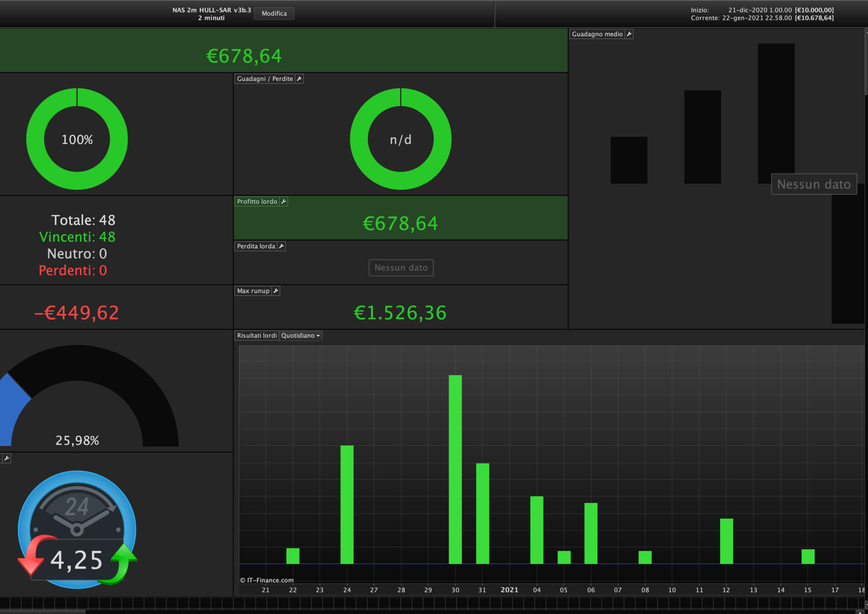Click the scroll-down arrow at bottom right

pos(866,605)
